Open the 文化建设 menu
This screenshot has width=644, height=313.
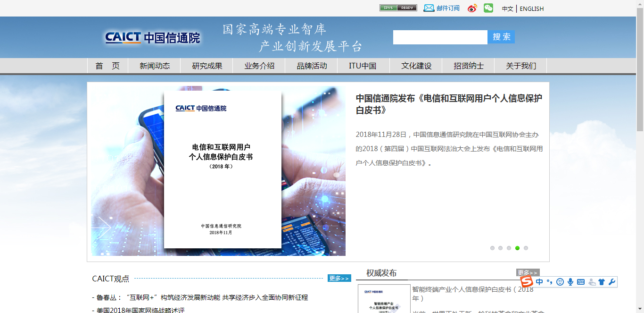point(416,66)
